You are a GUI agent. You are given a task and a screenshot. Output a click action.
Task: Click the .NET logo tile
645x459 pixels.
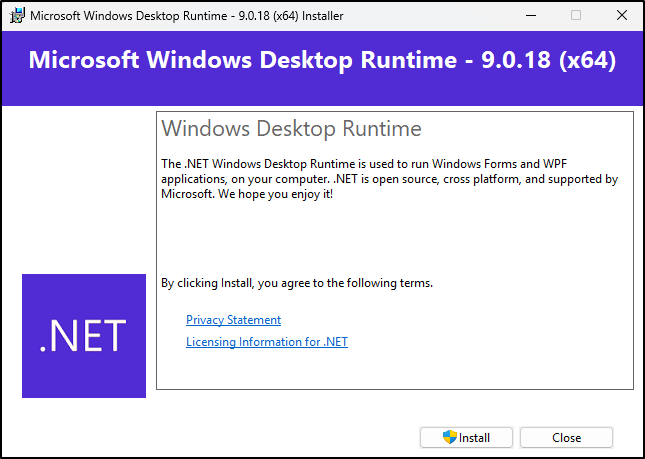coord(84,336)
